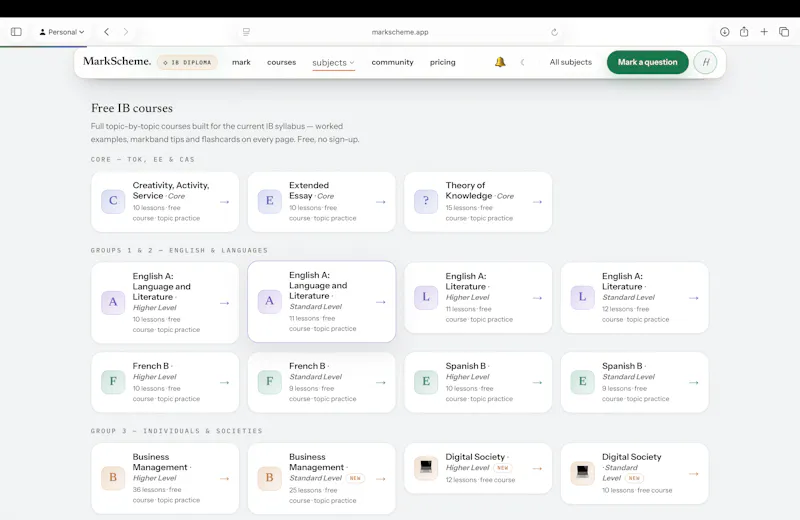Open the page reader icon in address bar
This screenshot has width=800, height=520.
point(246,32)
